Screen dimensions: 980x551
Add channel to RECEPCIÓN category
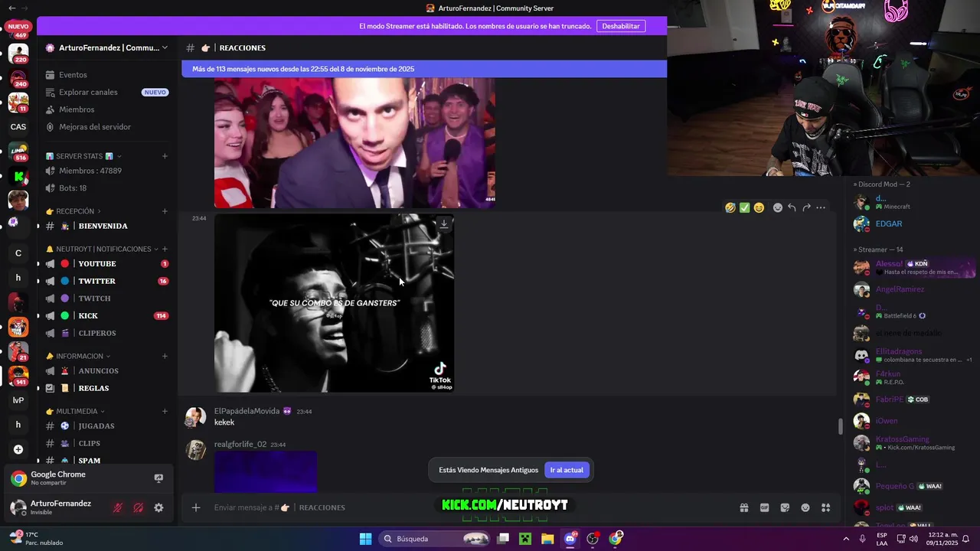[x=165, y=211]
